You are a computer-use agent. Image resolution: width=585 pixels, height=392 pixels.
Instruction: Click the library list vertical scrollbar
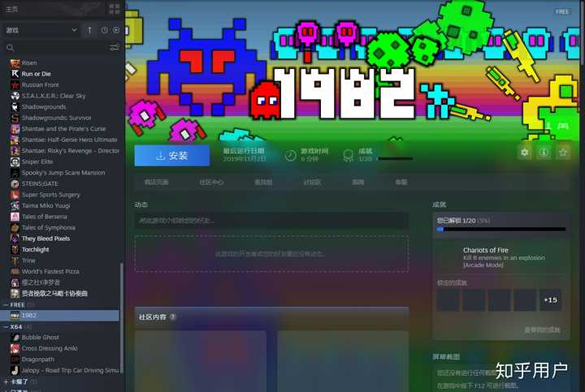(x=121, y=317)
